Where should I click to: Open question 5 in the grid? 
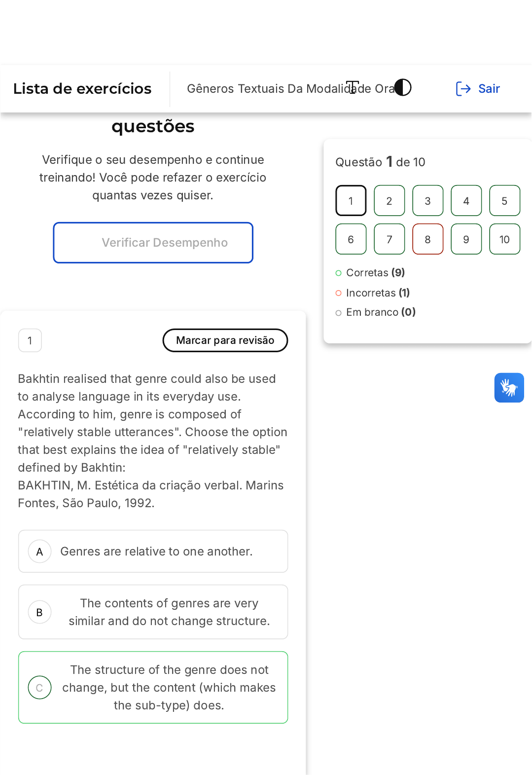pyautogui.click(x=504, y=201)
